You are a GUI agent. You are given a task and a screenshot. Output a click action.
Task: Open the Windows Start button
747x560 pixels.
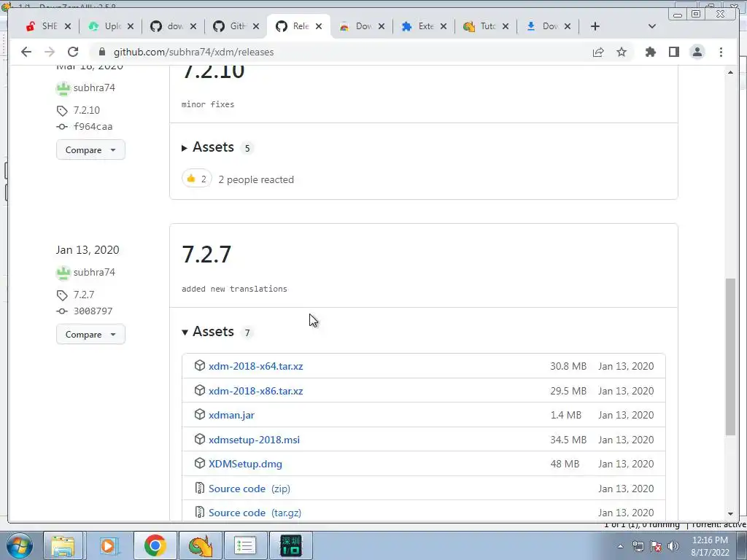pyautogui.click(x=19, y=545)
